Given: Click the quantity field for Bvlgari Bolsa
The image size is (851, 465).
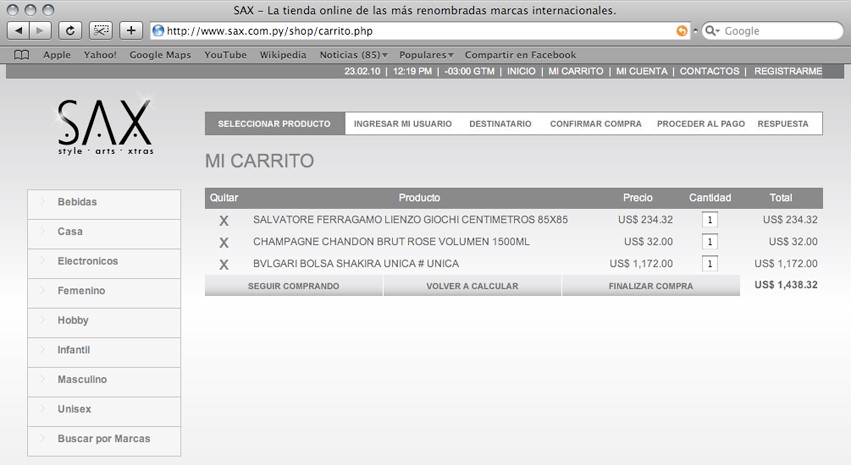Looking at the screenshot, I should (710, 264).
